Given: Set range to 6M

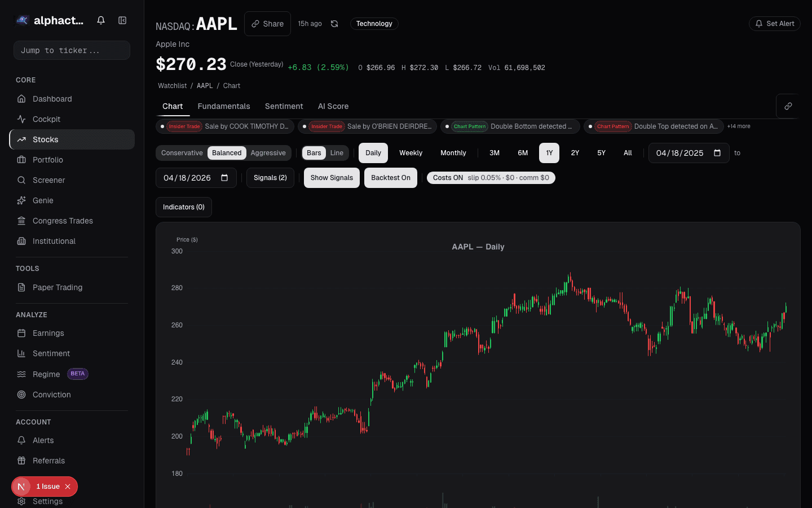Looking at the screenshot, I should point(523,153).
